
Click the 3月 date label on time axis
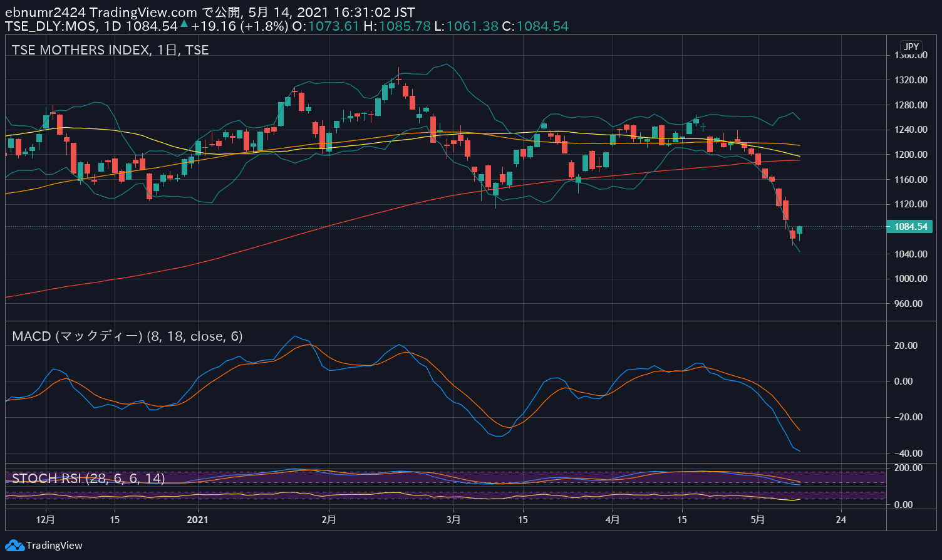pos(453,519)
